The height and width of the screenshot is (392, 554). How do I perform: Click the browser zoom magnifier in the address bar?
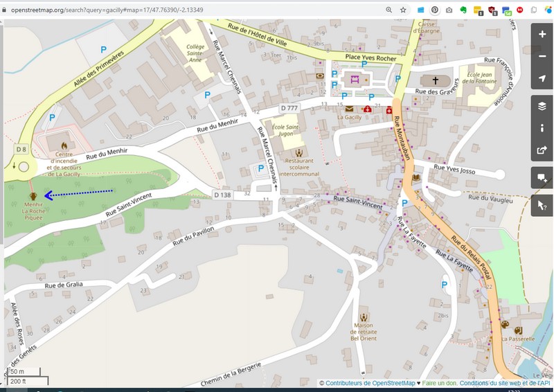(x=388, y=10)
